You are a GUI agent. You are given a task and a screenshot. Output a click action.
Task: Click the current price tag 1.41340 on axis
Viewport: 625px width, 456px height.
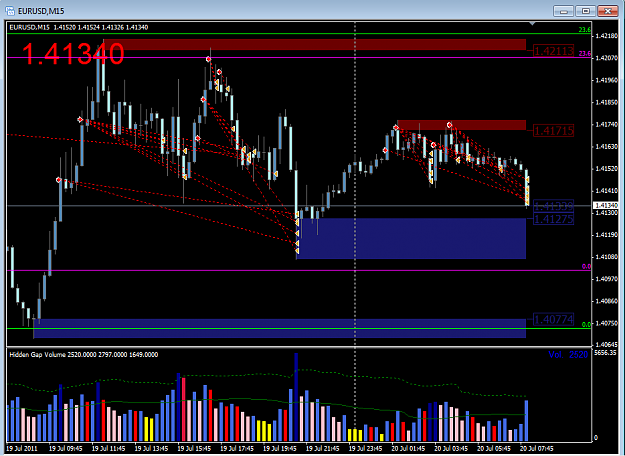pyautogui.click(x=605, y=206)
